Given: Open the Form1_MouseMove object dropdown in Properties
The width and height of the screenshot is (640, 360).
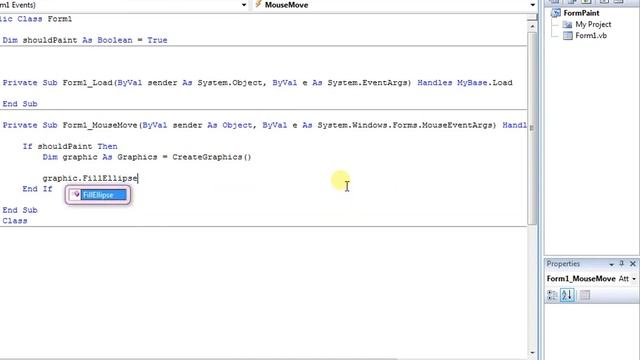Looking at the screenshot, I should point(634,279).
